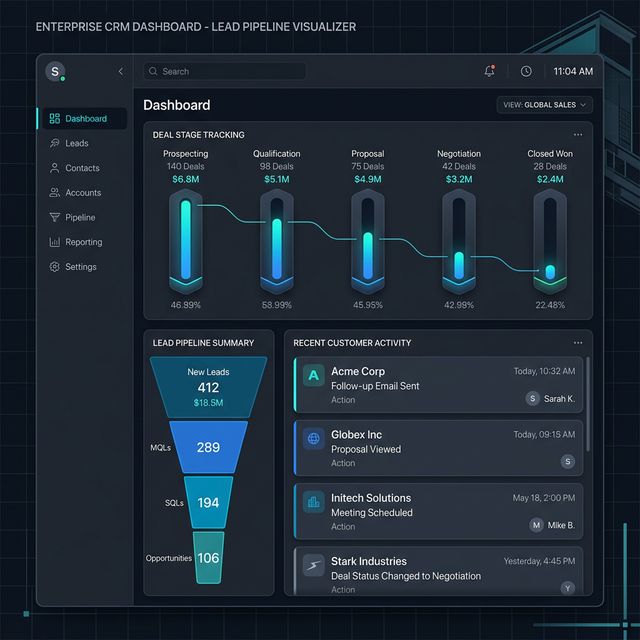Viewport: 640px width, 640px height.
Task: Open the View: Global Sales dropdown
Action: point(544,104)
